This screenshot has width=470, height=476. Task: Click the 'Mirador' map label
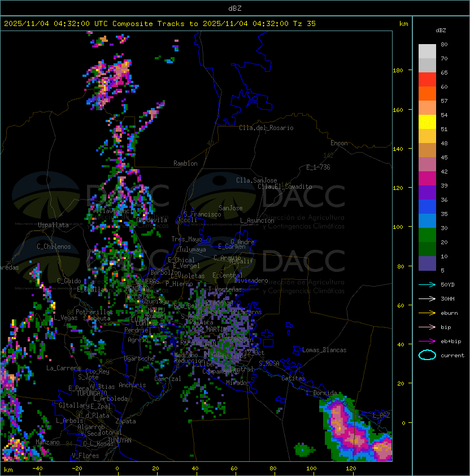point(238,383)
